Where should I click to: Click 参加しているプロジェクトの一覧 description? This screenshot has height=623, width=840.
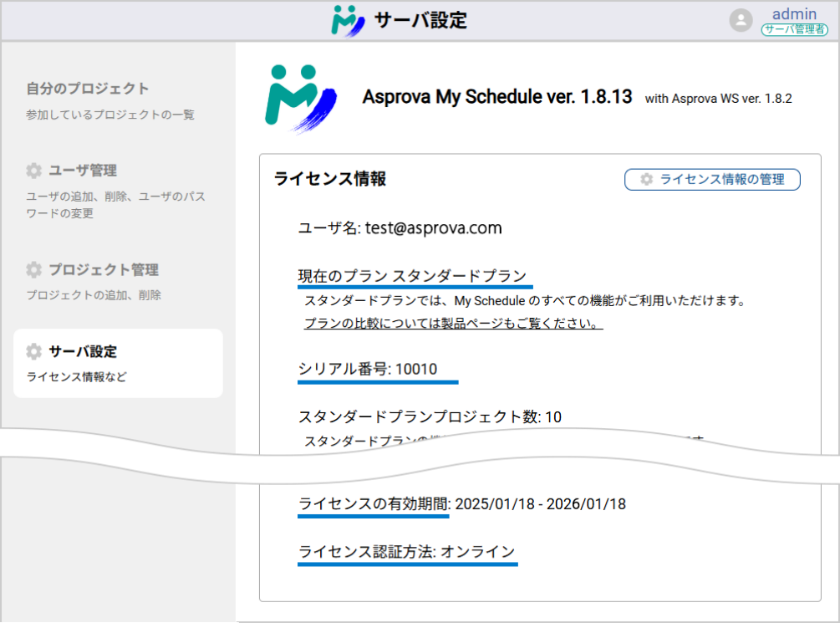(110, 115)
